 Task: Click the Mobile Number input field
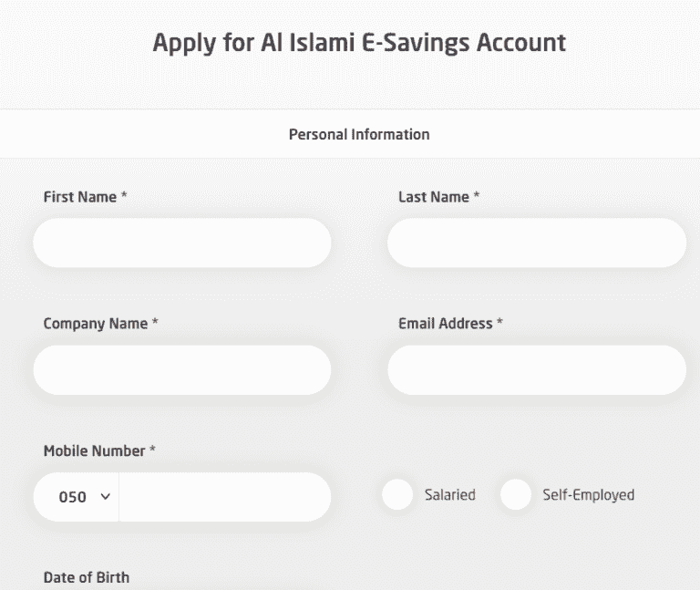tap(224, 497)
